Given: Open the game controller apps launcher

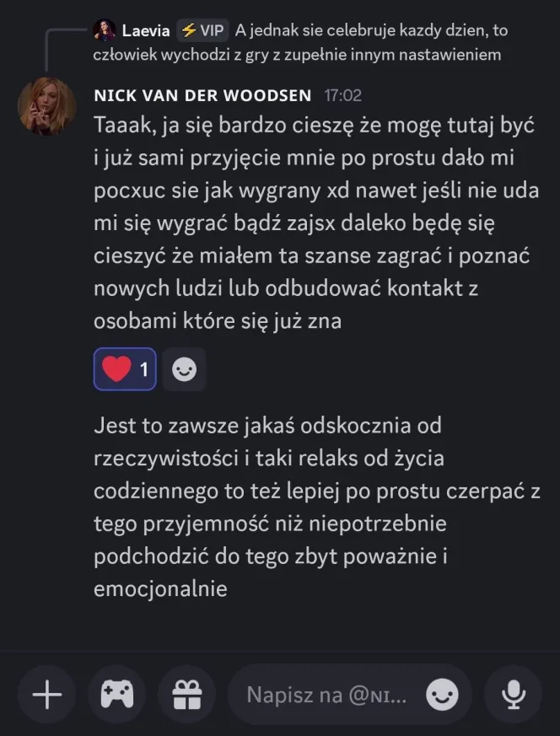Looking at the screenshot, I should (x=116, y=696).
